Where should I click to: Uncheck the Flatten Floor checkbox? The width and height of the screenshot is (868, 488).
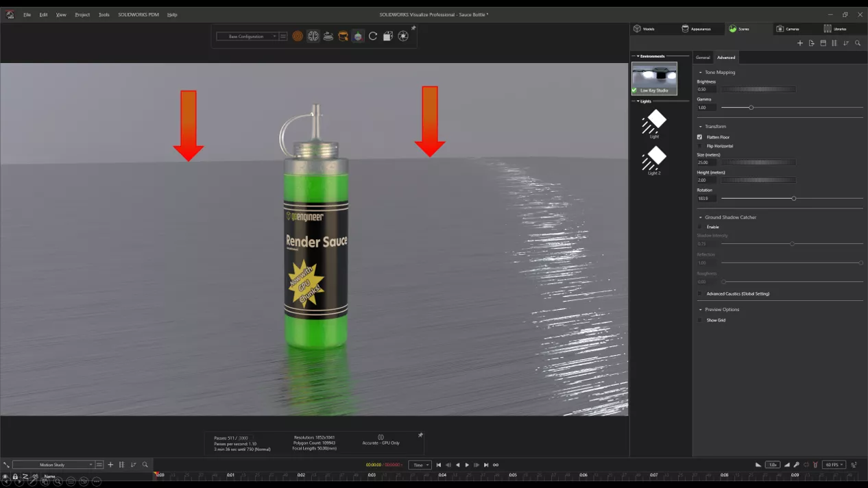coord(699,137)
